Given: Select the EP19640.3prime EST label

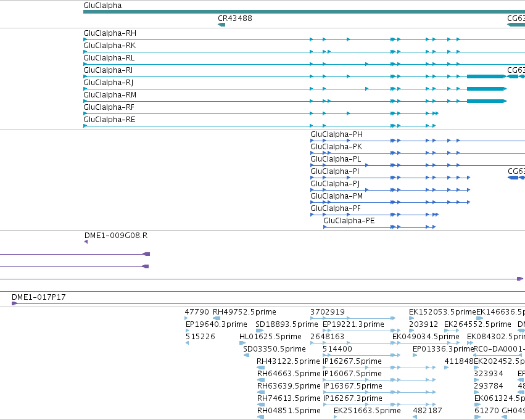Looking at the screenshot, I should 217,324.
